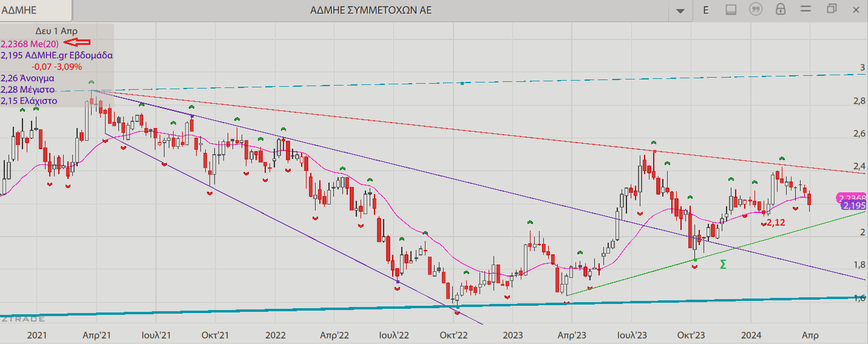Click the Απρ'21 time axis label
This screenshot has height=344, width=868.
[96, 334]
